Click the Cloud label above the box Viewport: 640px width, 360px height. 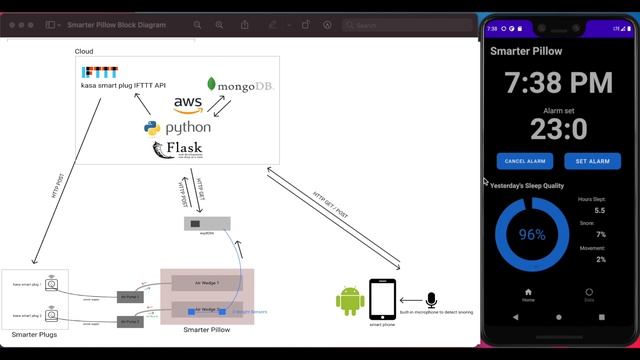84,51
